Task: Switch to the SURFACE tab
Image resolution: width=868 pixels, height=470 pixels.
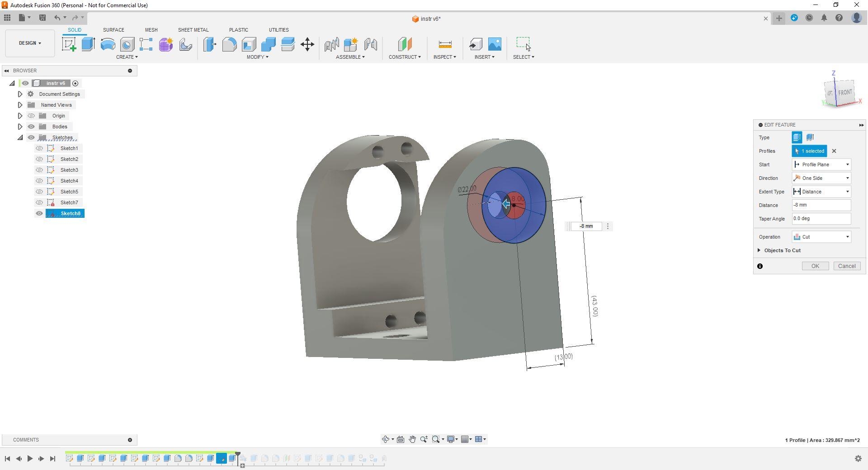Action: [x=113, y=30]
